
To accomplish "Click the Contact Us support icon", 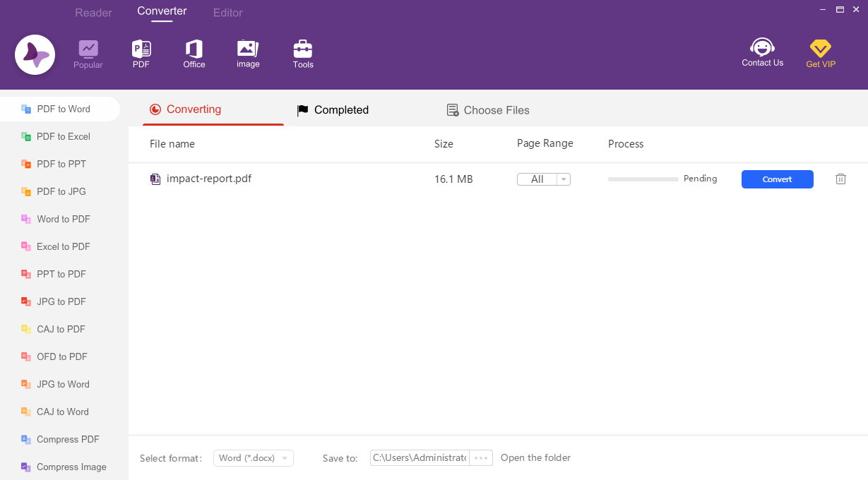I will point(762,53).
